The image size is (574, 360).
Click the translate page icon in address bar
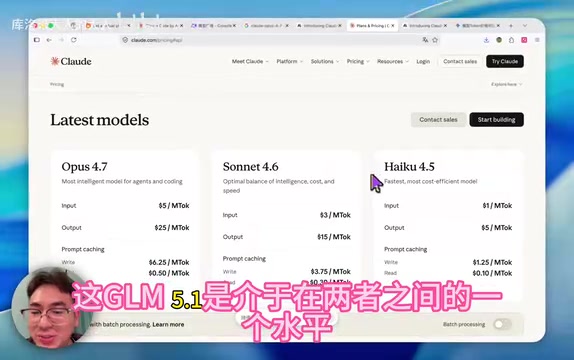click(x=425, y=40)
